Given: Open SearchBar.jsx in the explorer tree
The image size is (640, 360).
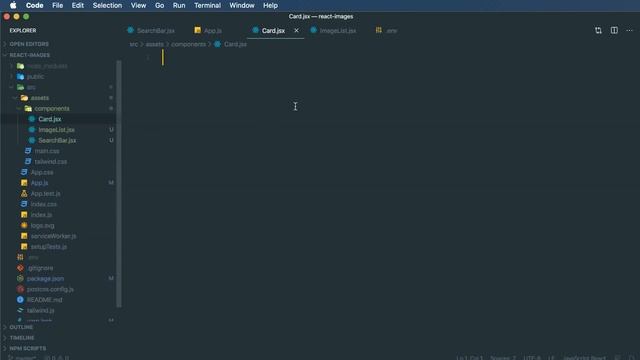Looking at the screenshot, I should point(57,140).
